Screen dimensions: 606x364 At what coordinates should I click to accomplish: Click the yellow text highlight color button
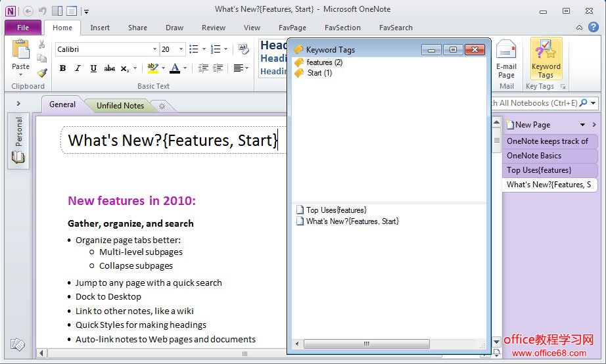point(152,68)
